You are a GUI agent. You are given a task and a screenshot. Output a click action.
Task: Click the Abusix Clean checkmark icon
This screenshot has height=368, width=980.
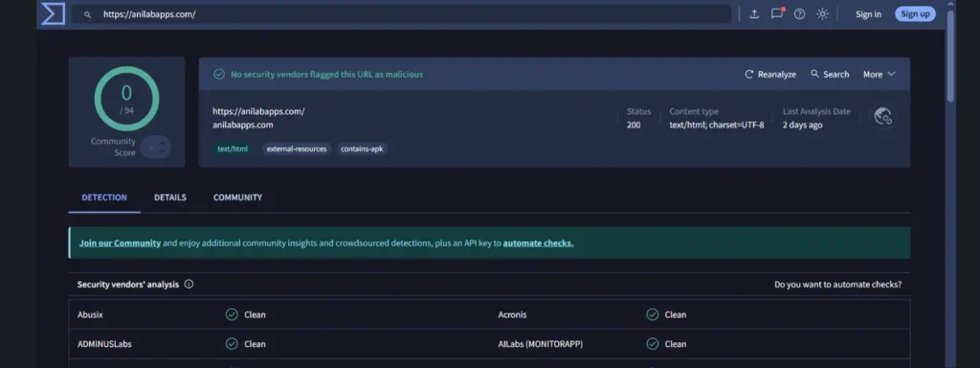click(232, 314)
